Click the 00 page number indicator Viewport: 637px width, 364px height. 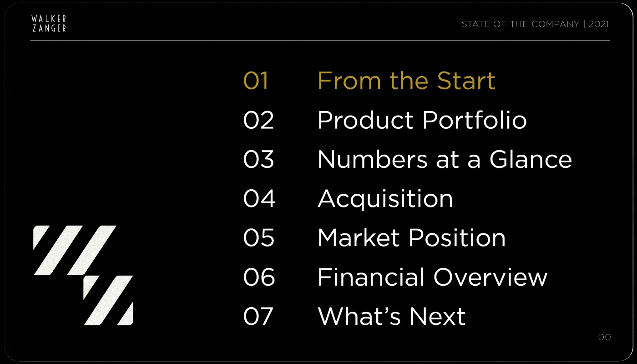point(605,337)
